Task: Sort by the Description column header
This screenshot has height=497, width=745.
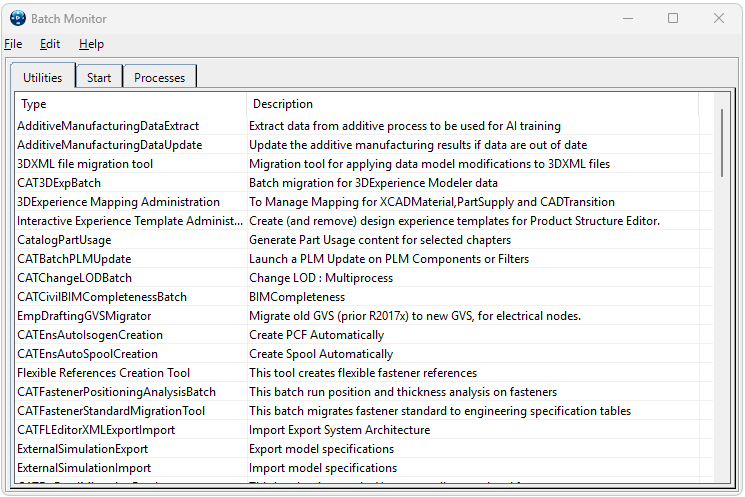Action: click(x=473, y=104)
